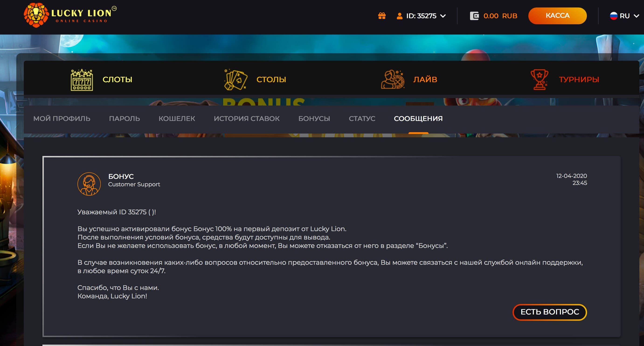Switch to the СТАТУС tab
This screenshot has width=644, height=346.
[362, 119]
